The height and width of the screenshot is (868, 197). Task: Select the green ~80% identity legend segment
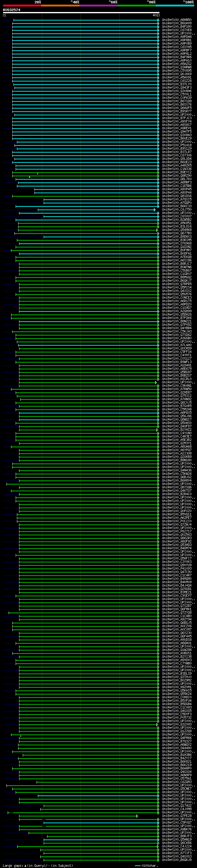pos(137,6)
